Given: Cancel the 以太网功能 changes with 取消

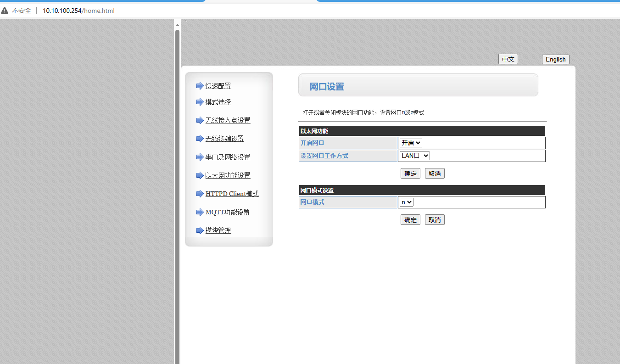Looking at the screenshot, I should [x=435, y=174].
